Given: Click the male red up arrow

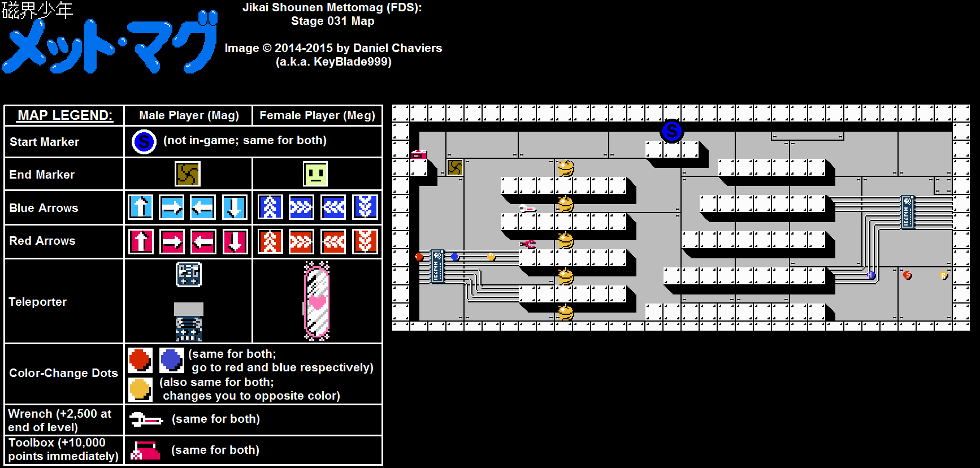Looking at the screenshot, I should click(x=141, y=241).
